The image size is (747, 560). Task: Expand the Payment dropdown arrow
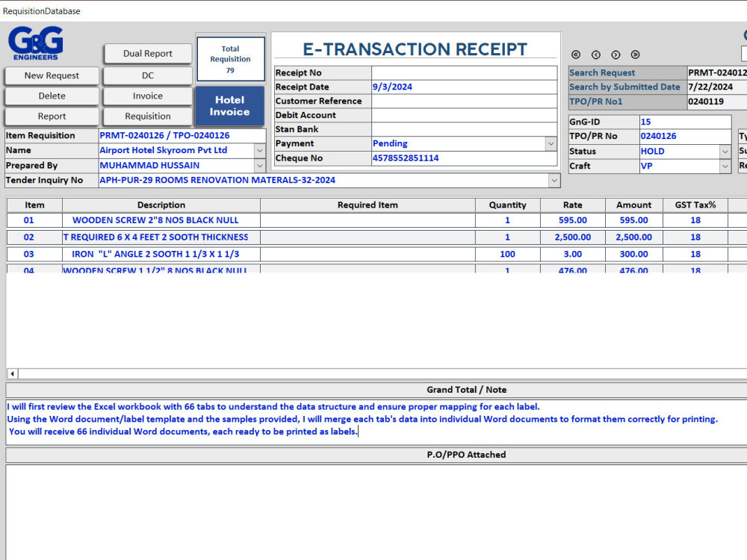551,143
